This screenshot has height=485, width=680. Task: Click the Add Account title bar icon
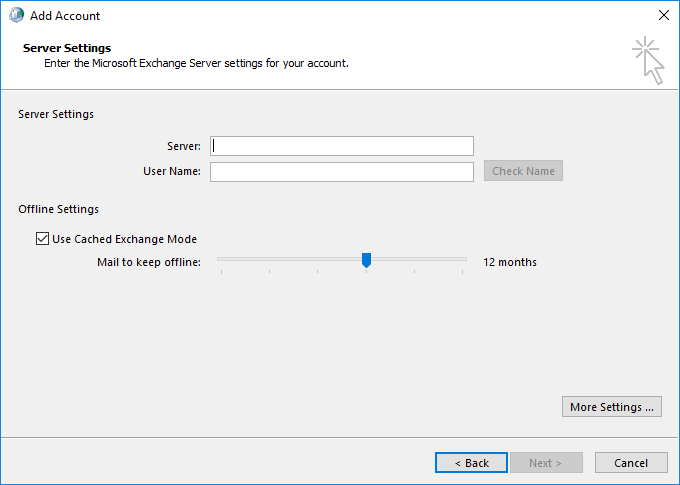click(x=16, y=15)
